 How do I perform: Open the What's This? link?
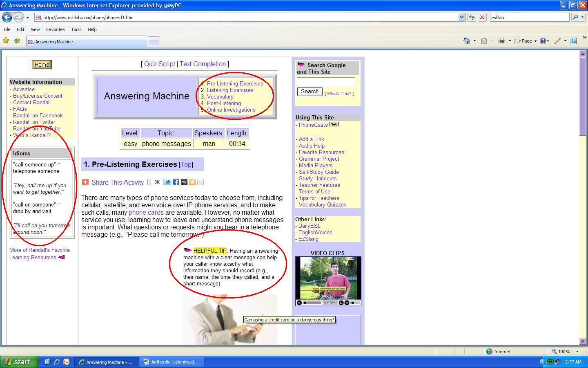[339, 93]
